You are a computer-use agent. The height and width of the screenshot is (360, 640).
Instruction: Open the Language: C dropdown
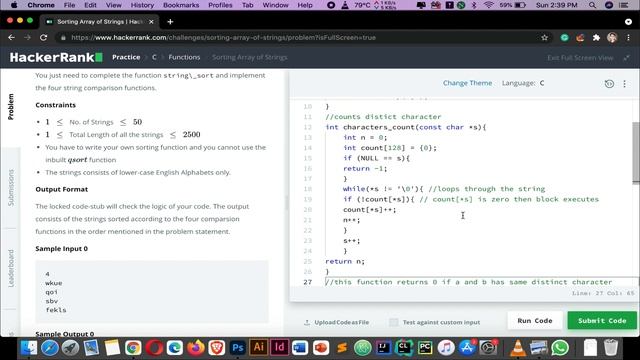523,83
